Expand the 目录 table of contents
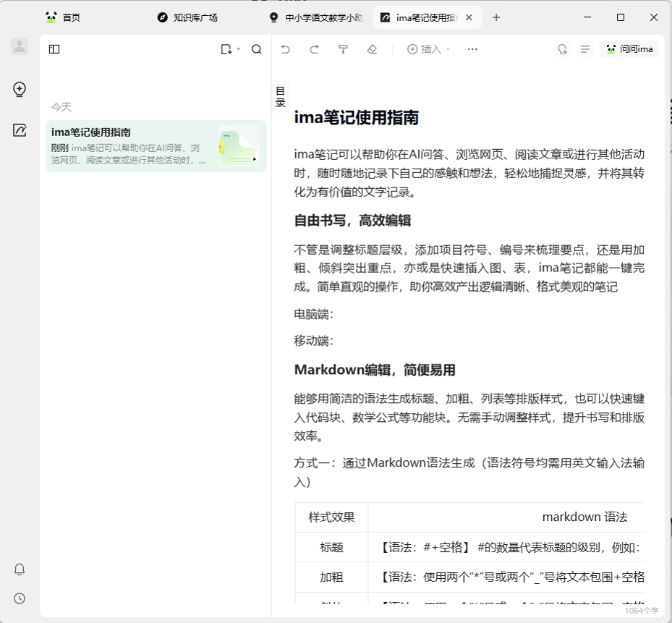Image resolution: width=672 pixels, height=623 pixels. tap(281, 97)
